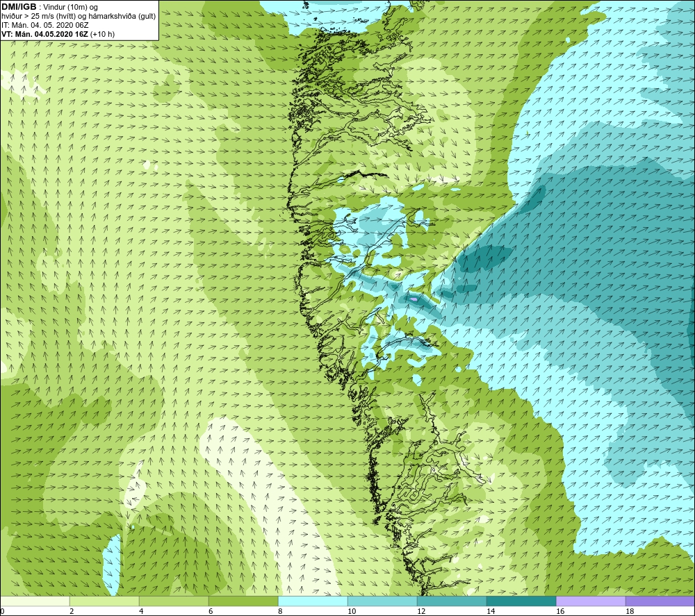Select the darker green 6–8 m/s swatch
This screenshot has width=695, height=616.
pos(243,601)
